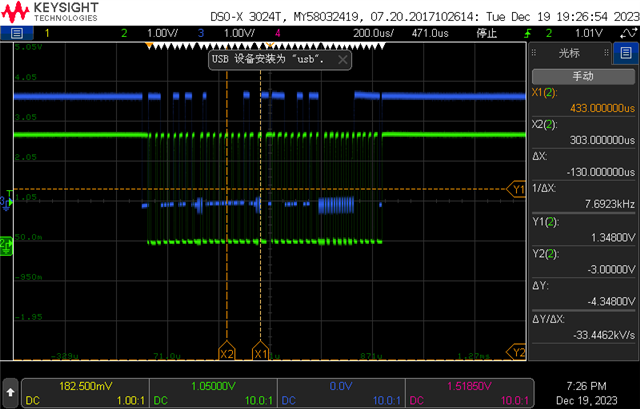Select the X2(2) cursor value field
Screen dimensions: 640x409
tap(583, 133)
